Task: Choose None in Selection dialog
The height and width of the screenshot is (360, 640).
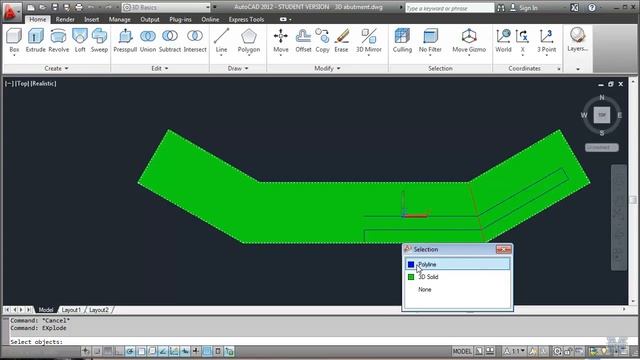Action: (x=457, y=289)
